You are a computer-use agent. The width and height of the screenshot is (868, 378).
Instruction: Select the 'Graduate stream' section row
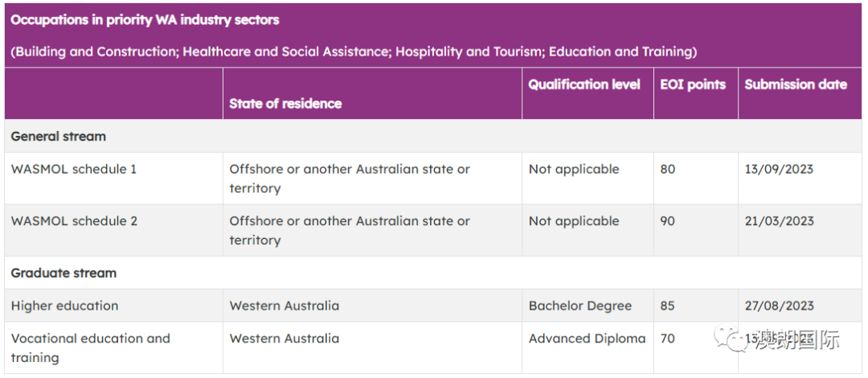coord(433,273)
